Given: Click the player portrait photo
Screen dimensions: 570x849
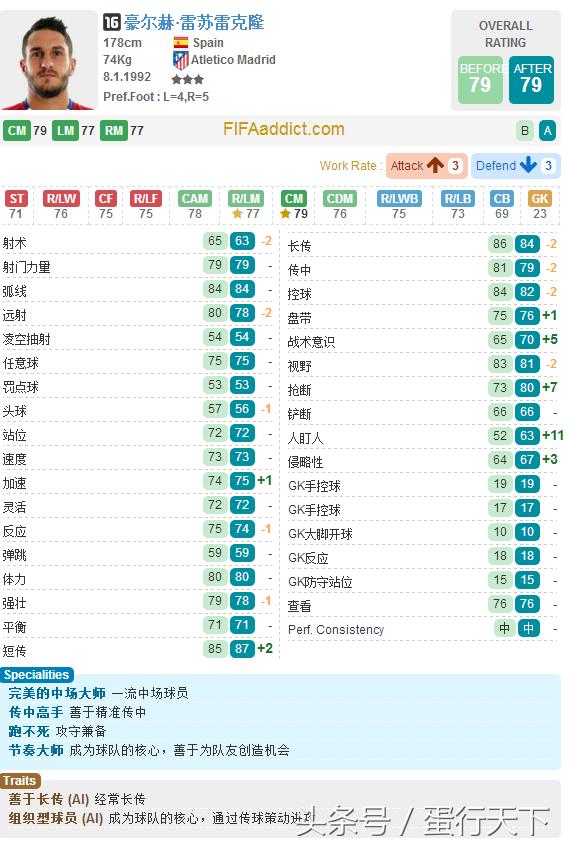Looking at the screenshot, I should coord(48,61).
